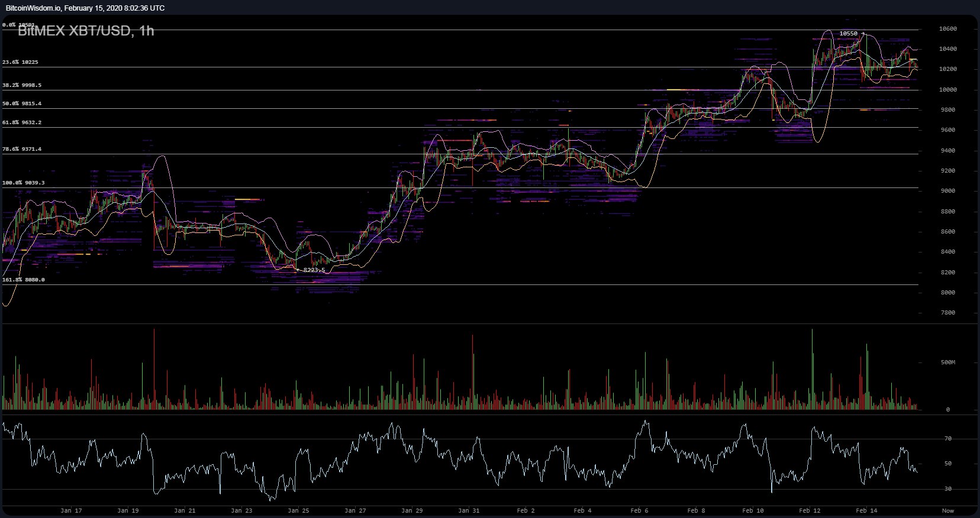The height and width of the screenshot is (518, 980).
Task: Click the Jan 19 date label
Action: pyautogui.click(x=128, y=510)
